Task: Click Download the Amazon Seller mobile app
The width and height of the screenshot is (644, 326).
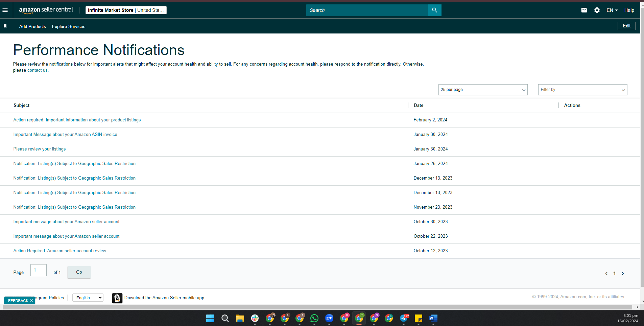Action: point(164,298)
